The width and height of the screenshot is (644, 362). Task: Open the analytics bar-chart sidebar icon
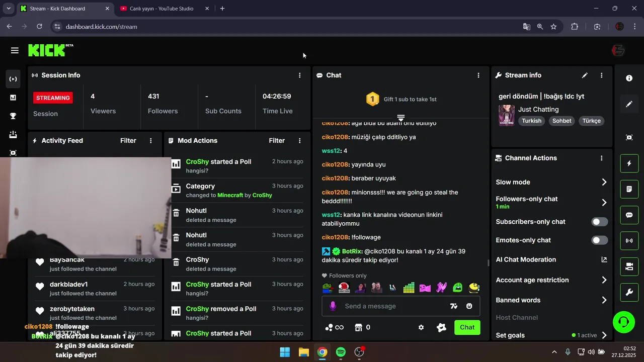[14, 98]
